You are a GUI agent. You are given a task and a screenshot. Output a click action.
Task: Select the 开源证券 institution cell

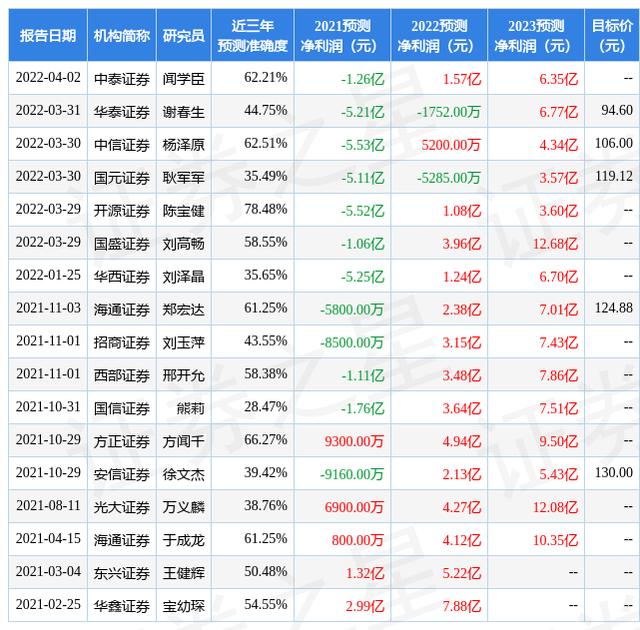coord(122,211)
